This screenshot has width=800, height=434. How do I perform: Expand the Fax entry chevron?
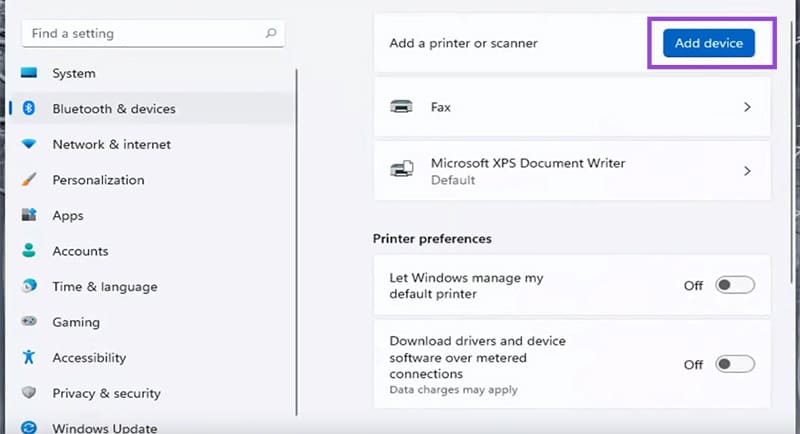(x=747, y=107)
